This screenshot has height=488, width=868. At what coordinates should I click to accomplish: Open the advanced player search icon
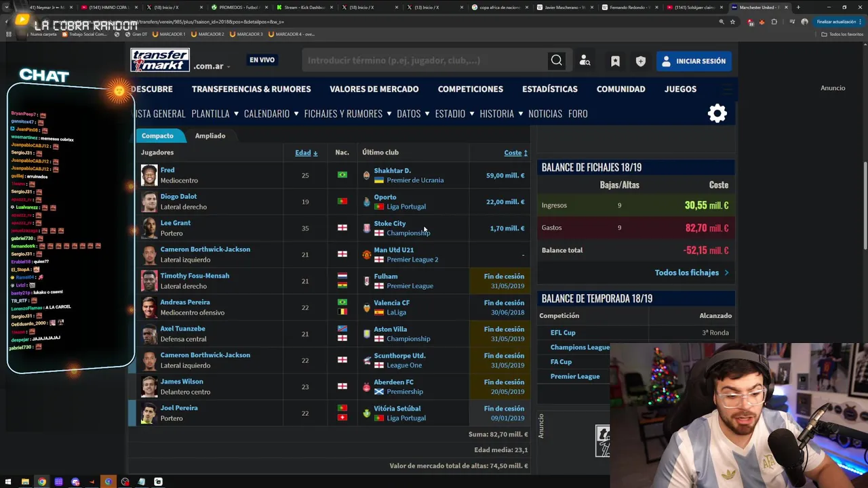(x=585, y=61)
